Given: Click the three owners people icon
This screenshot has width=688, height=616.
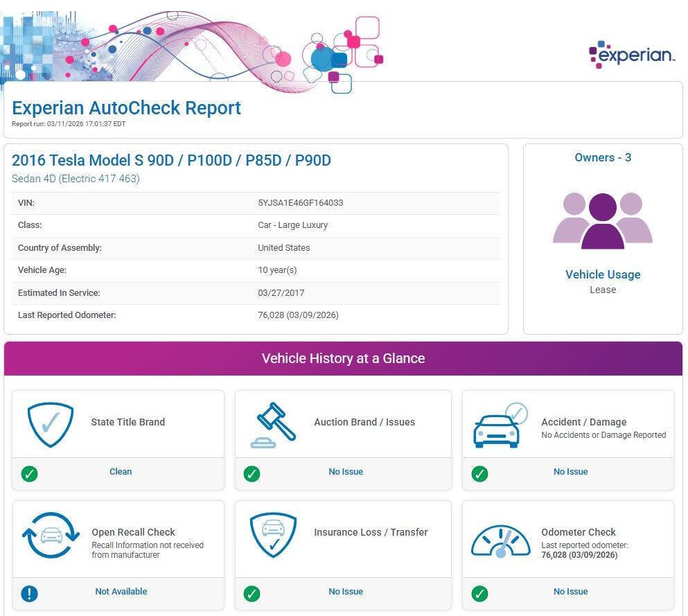Looking at the screenshot, I should (602, 221).
